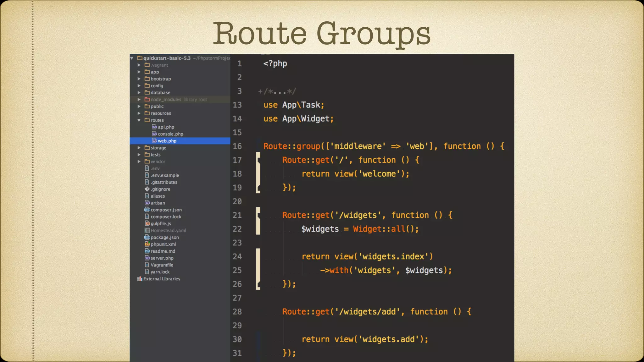Expand the folded comment block on line 3

click(x=260, y=91)
